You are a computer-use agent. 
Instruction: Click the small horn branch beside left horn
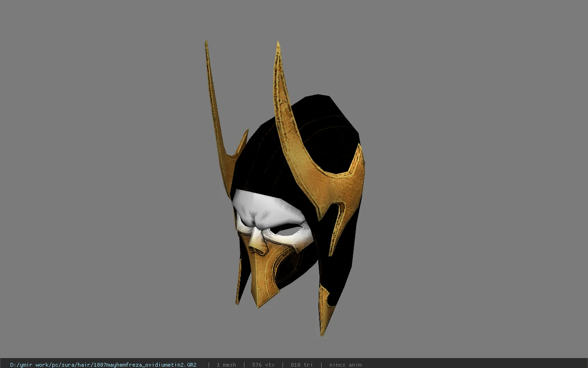240,145
